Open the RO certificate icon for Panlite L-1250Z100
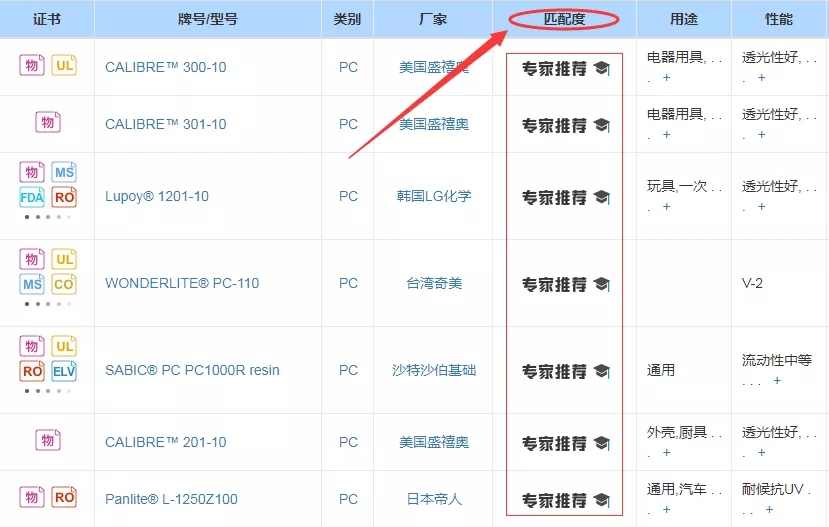Image resolution: width=829 pixels, height=527 pixels. point(64,497)
